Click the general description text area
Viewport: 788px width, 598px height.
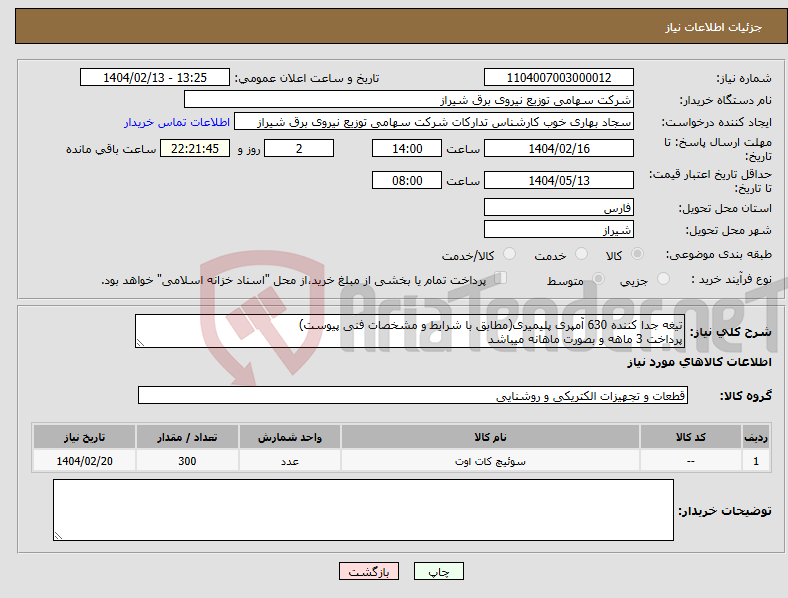pyautogui.click(x=410, y=331)
